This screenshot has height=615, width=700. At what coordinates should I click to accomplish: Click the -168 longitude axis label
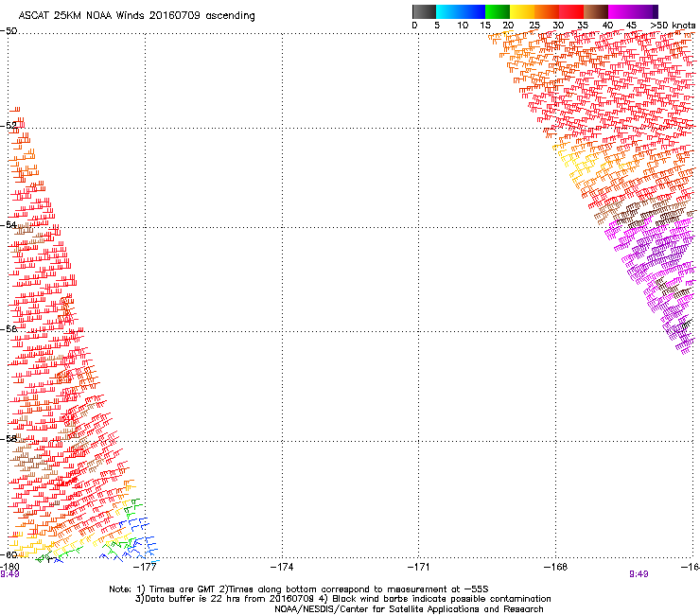tap(556, 567)
